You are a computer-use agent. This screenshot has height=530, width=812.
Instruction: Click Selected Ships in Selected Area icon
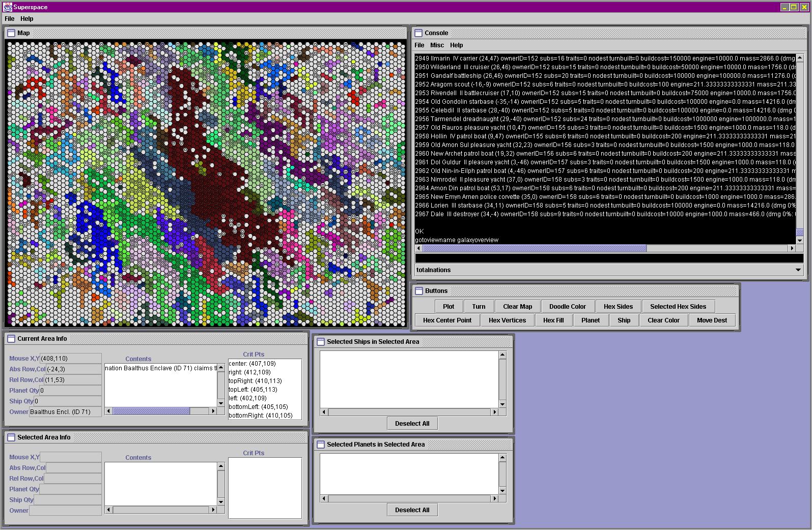pyautogui.click(x=321, y=342)
